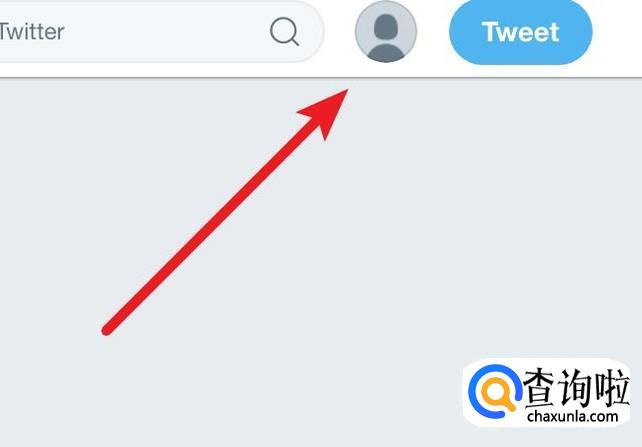Screen dimensions: 642x447
Task: Click the red arrow's pointed head
Action: pos(328,111)
